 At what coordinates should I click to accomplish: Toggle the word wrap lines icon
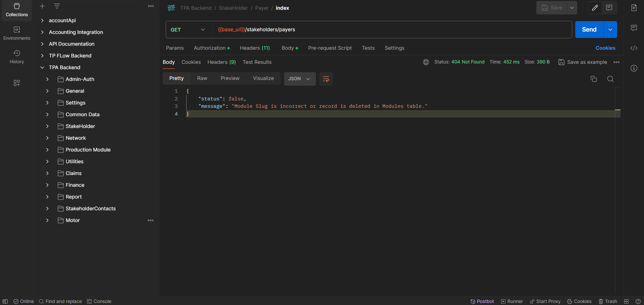pos(326,79)
